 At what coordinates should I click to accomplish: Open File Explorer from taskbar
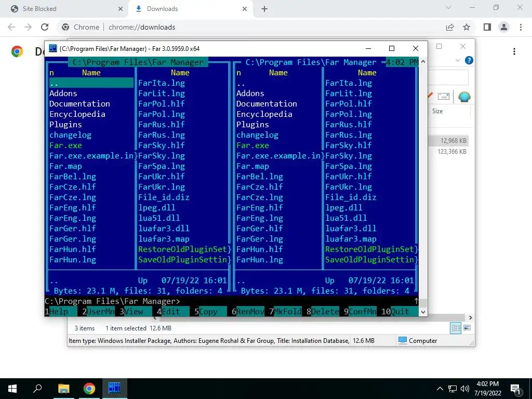click(63, 389)
